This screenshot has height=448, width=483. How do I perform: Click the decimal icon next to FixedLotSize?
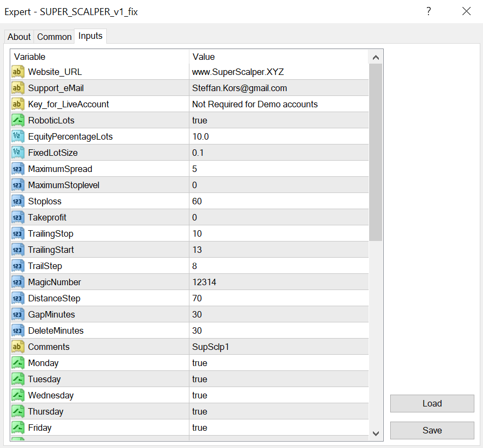pos(18,153)
